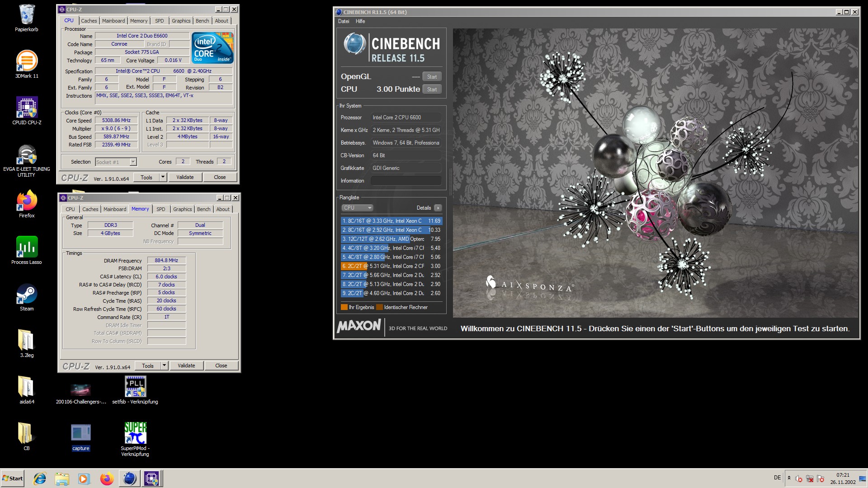Open Windows Media Player taskbar icon
The width and height of the screenshot is (868, 488).
[84, 479]
